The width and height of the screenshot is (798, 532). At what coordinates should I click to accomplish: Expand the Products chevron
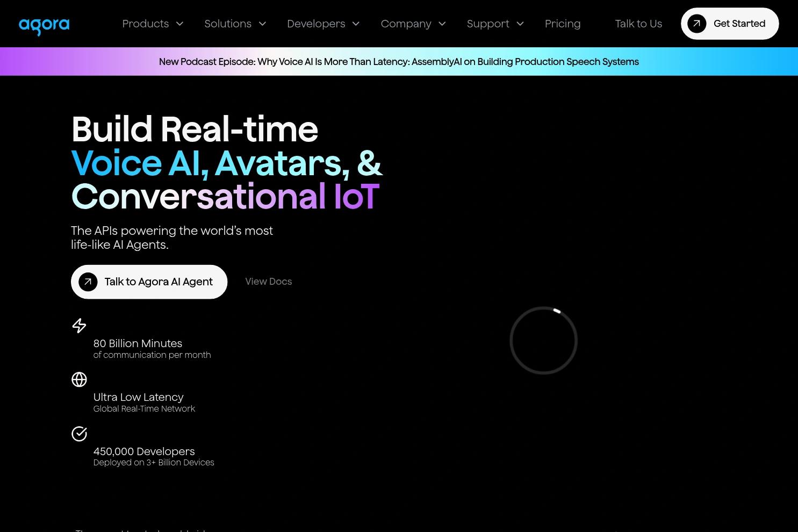[179, 24]
